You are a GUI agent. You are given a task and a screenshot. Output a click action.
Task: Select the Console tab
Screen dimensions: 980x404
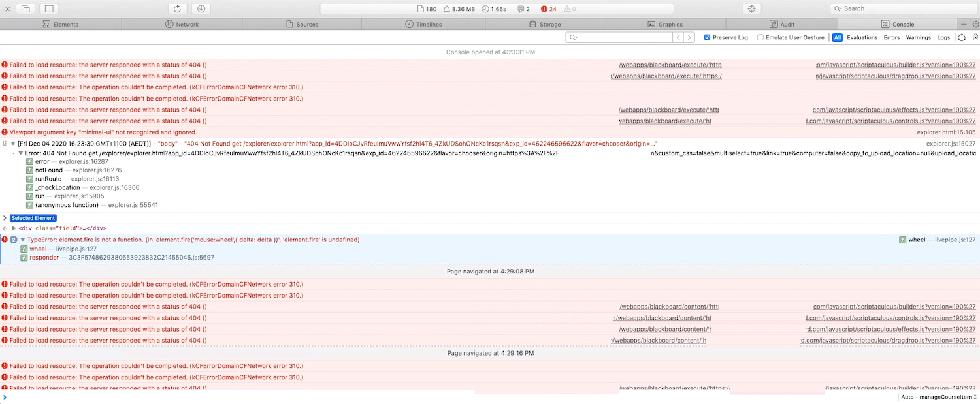tap(898, 24)
